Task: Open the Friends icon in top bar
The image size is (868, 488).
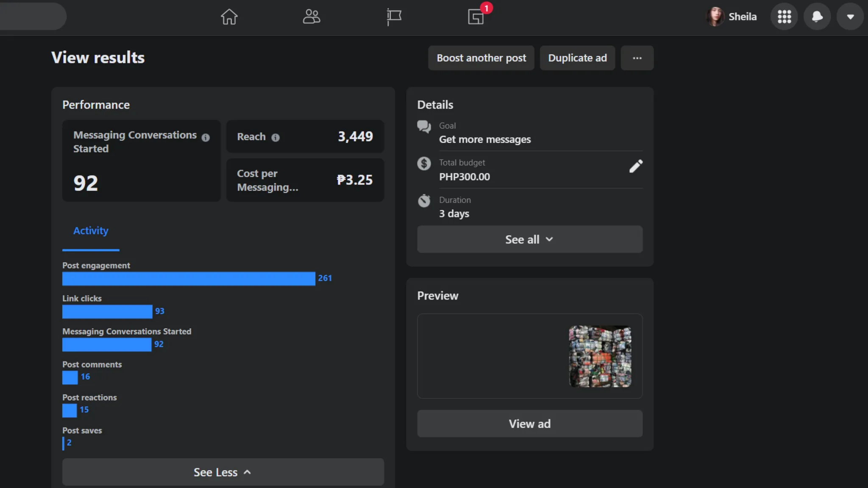Action: (x=311, y=17)
